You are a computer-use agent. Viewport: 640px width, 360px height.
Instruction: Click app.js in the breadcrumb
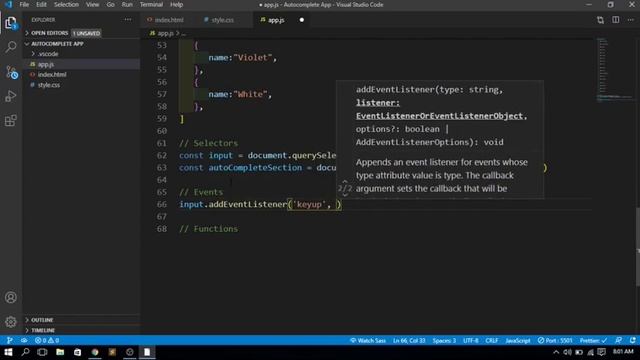point(165,33)
